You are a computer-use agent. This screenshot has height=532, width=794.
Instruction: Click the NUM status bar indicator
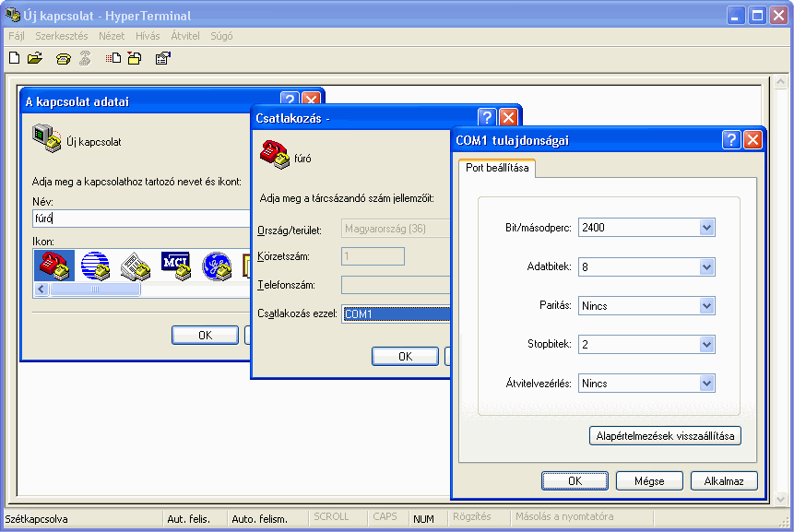(x=423, y=519)
